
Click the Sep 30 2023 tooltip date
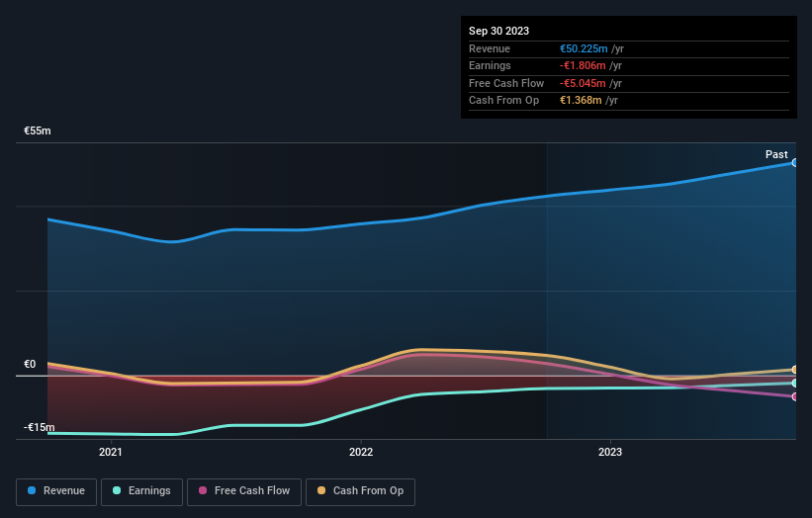[498, 31]
